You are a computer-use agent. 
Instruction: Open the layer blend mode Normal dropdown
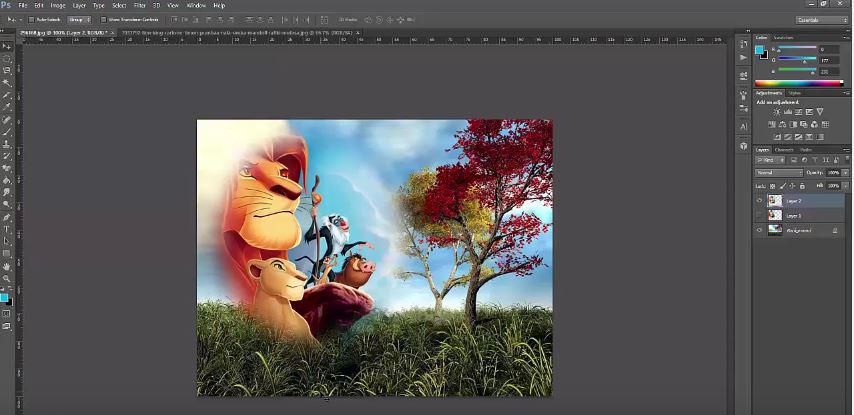pyautogui.click(x=779, y=173)
